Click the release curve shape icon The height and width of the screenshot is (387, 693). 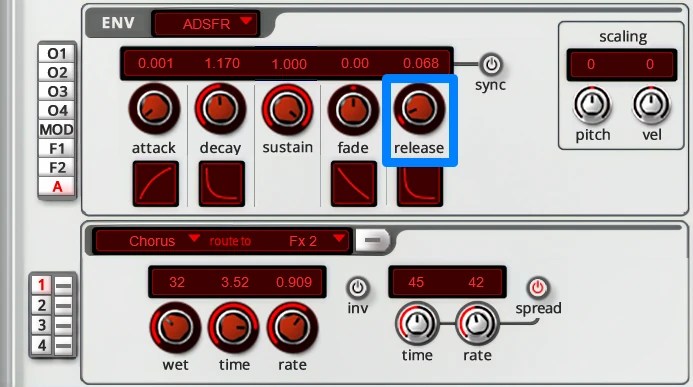coord(419,186)
